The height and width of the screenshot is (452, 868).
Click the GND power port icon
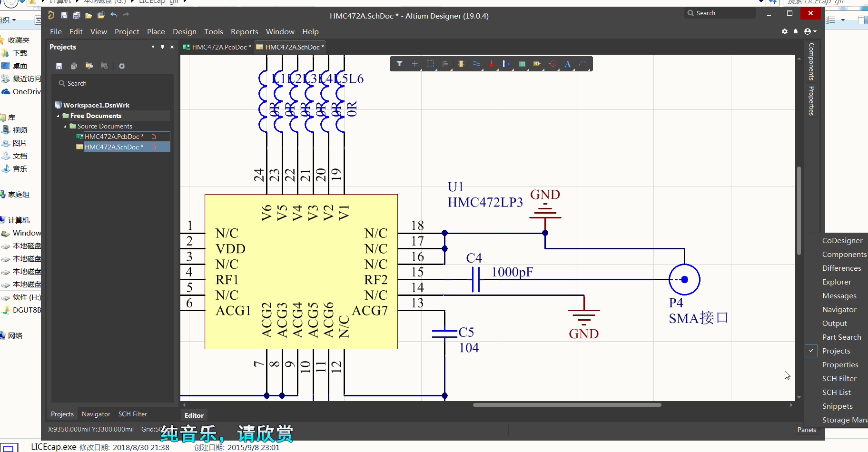tap(491, 64)
